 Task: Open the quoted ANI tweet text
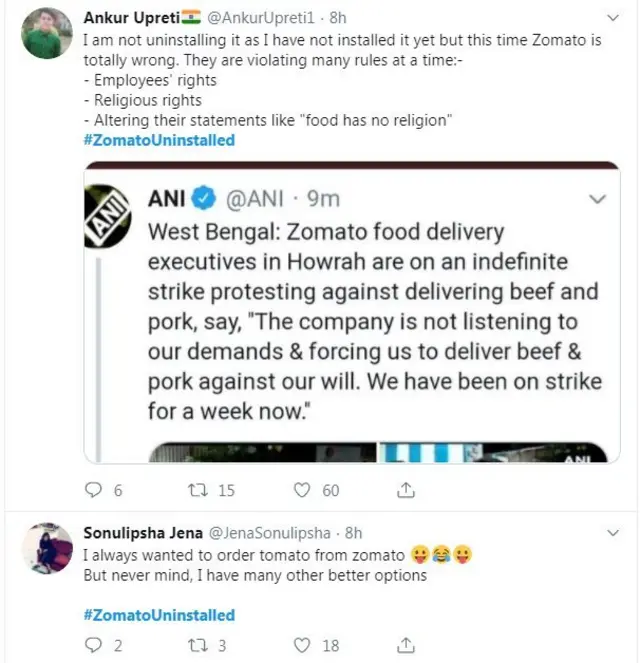pyautogui.click(x=374, y=320)
